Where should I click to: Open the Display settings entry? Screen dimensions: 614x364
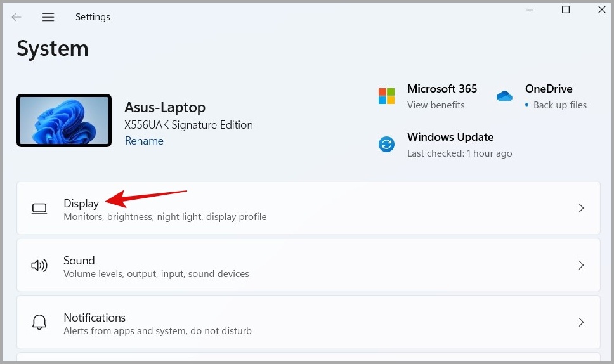[x=308, y=208]
